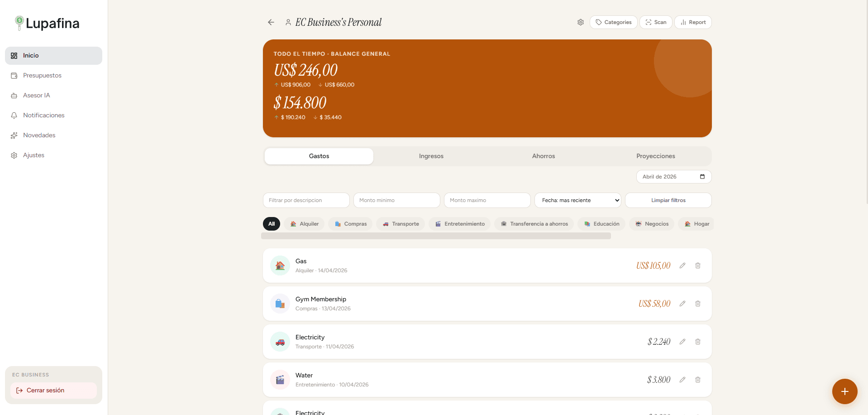The height and width of the screenshot is (415, 868).
Task: Click Limpiar filtros button
Action: click(x=668, y=200)
